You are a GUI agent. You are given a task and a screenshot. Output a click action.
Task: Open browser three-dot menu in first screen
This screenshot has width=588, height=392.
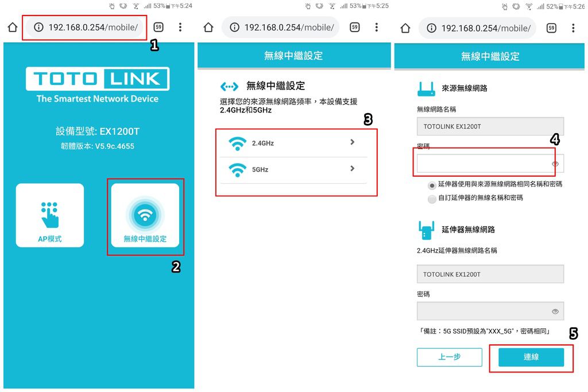(x=180, y=28)
